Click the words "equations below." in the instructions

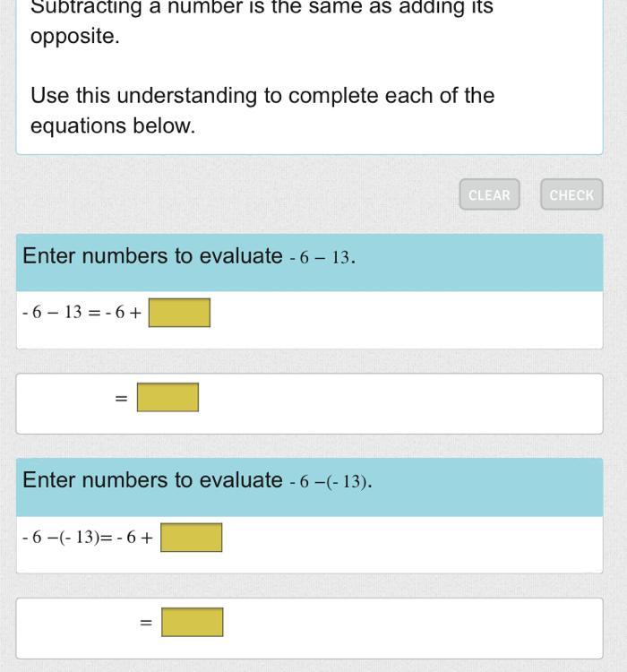[113, 126]
